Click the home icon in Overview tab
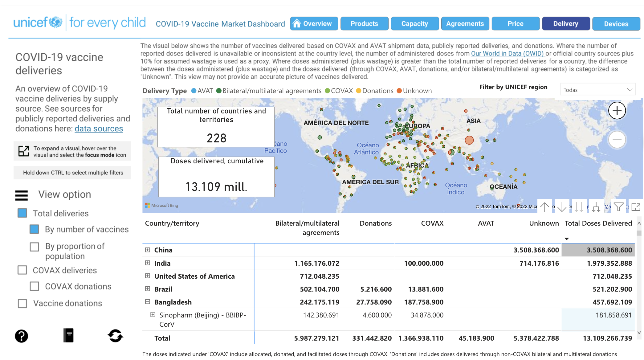Screen dimensions: 644x360 tap(296, 23)
